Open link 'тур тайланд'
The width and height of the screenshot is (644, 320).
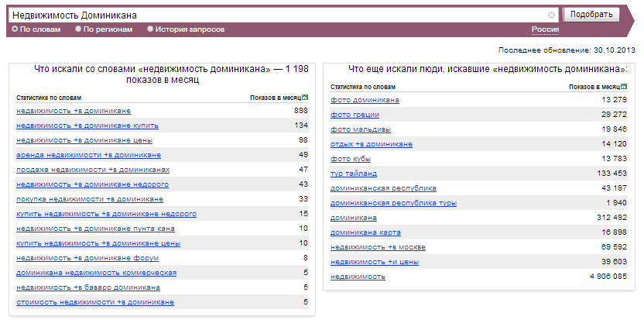tap(354, 174)
